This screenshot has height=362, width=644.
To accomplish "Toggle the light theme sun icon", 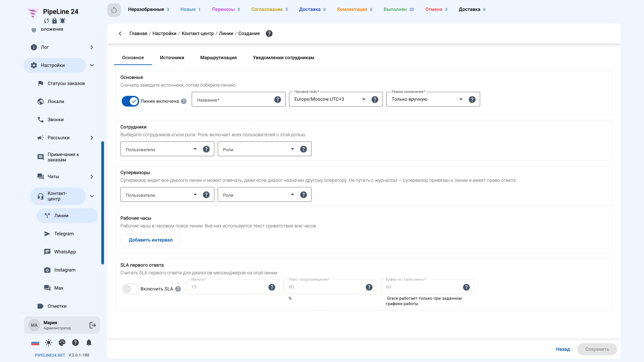I will pyautogui.click(x=48, y=343).
